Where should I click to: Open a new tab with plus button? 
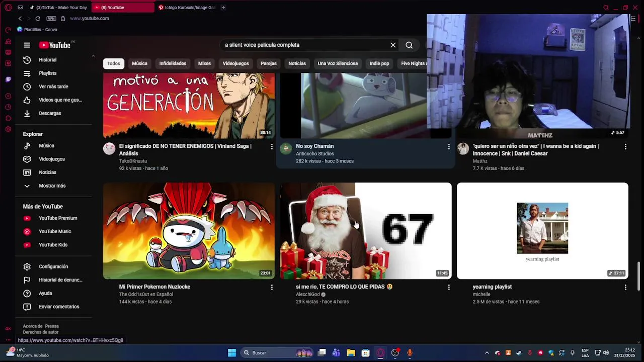click(x=223, y=8)
